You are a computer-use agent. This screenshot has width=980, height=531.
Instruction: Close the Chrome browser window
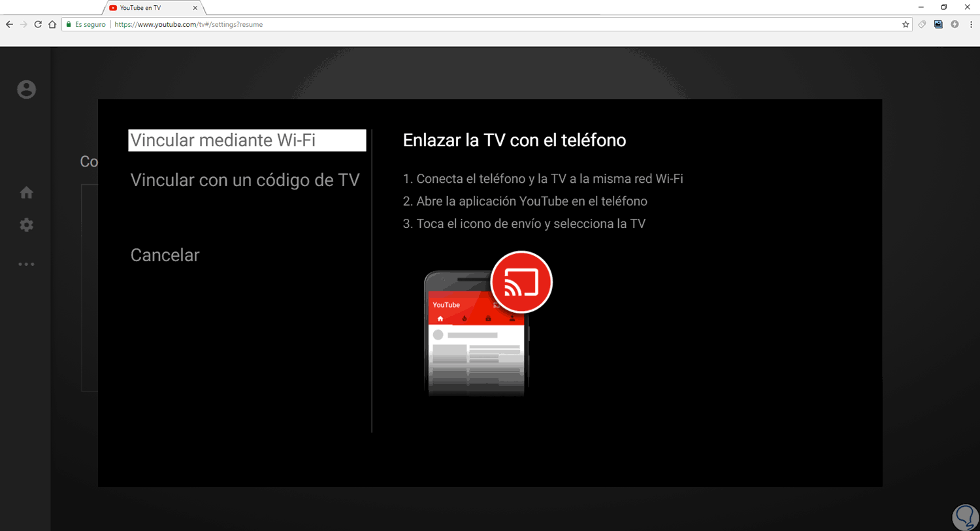968,7
